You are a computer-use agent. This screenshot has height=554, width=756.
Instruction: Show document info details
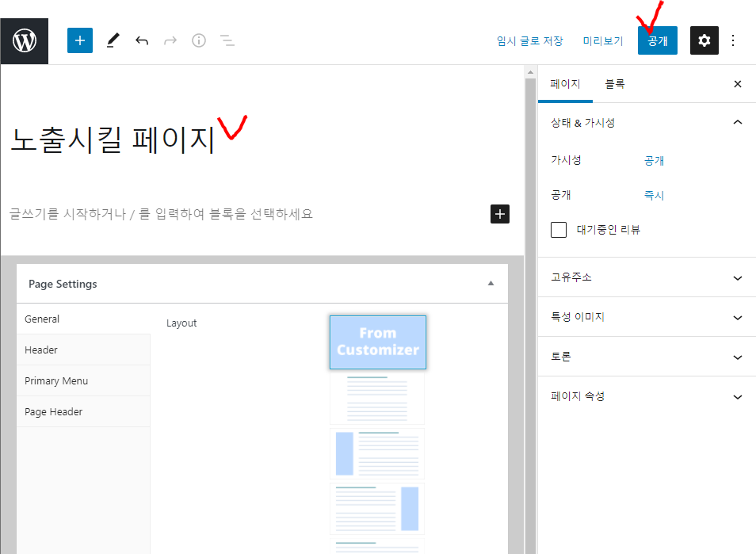click(199, 40)
